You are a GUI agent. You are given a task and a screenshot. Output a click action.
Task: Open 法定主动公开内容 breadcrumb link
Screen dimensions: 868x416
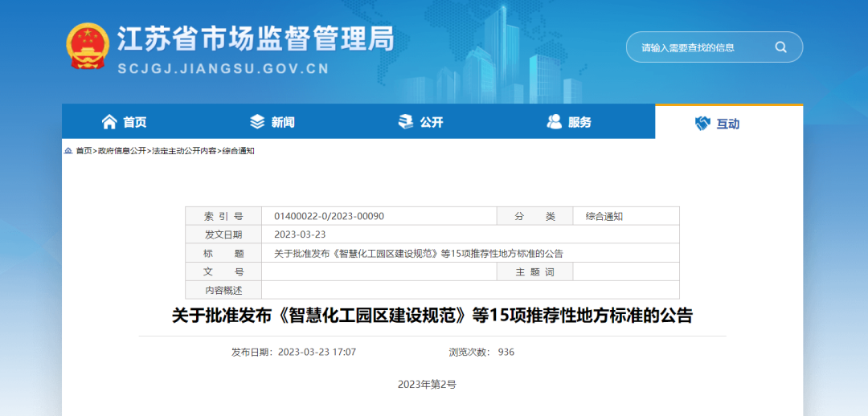tap(184, 151)
